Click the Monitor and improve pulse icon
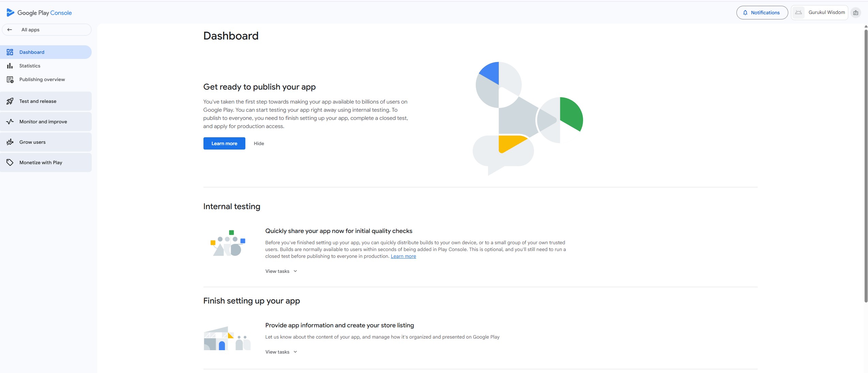This screenshot has height=373, width=868. pos(10,122)
